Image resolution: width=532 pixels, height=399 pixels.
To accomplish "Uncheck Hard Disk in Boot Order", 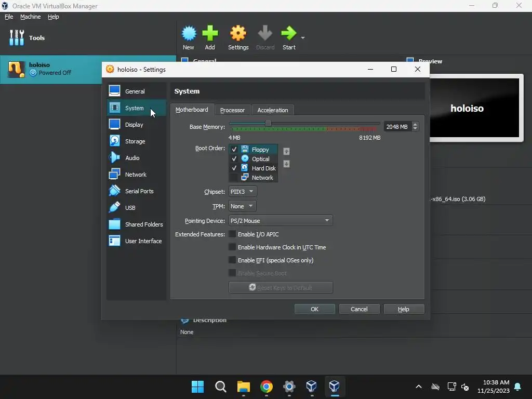I will click(x=234, y=168).
